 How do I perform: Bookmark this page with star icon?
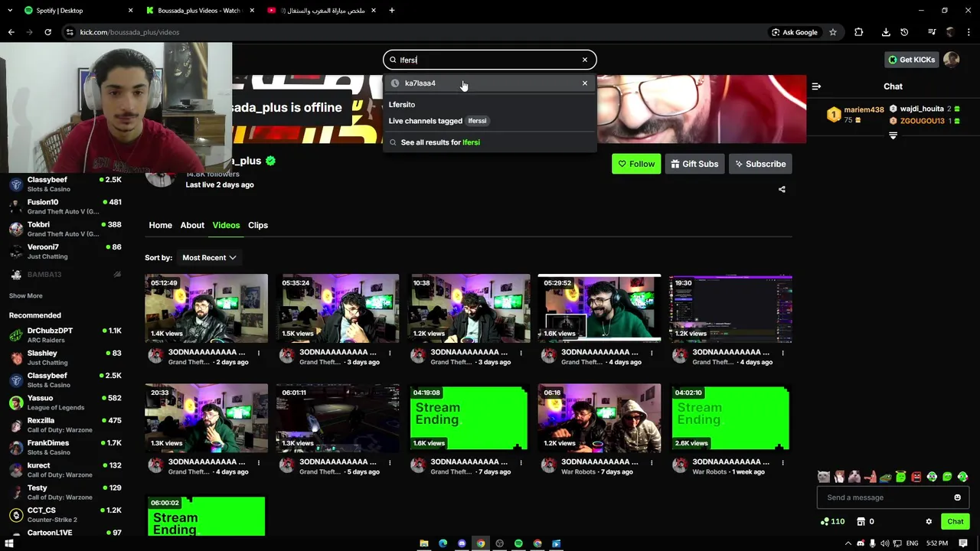click(833, 32)
